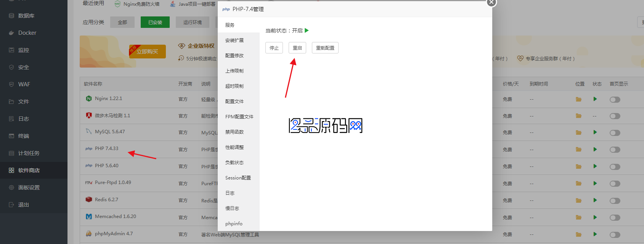Viewport: 644px width, 244px height.
Task: Click the Docker whale icon in sidebar
Action: (x=11, y=33)
